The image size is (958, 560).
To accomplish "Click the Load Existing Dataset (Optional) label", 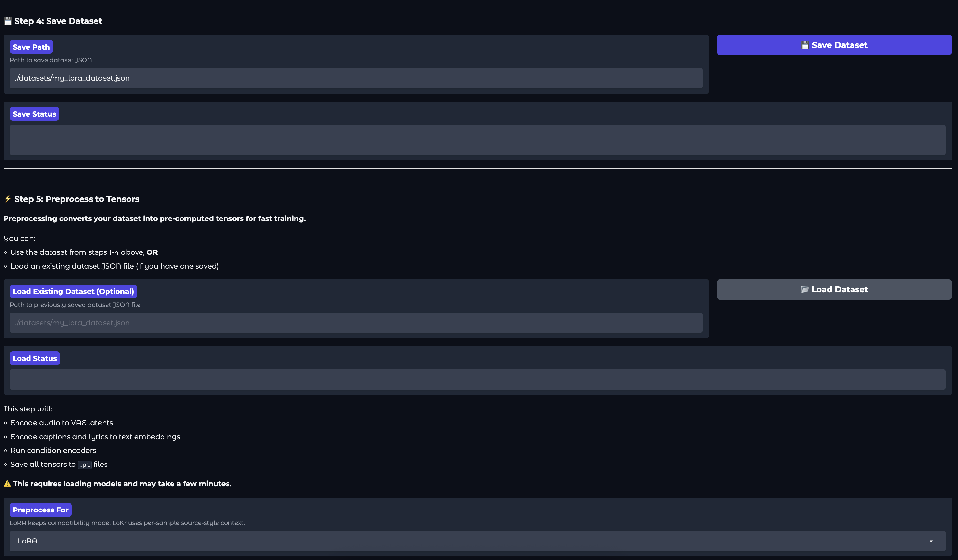I will click(73, 291).
